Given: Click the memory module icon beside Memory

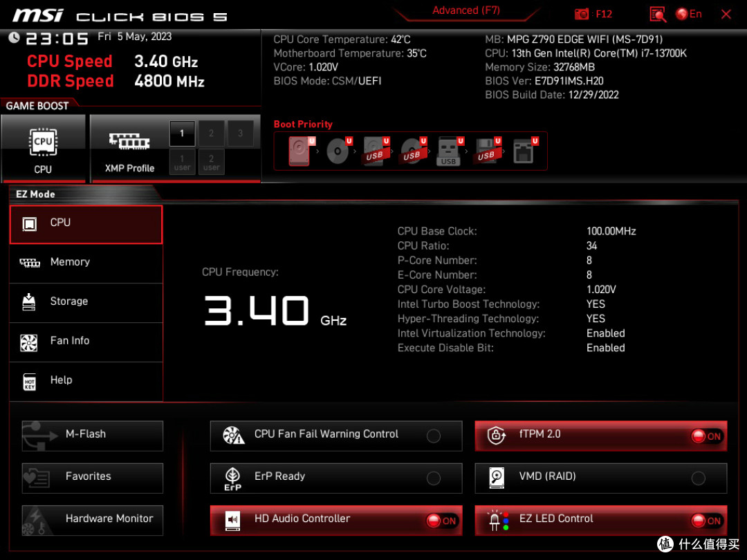Looking at the screenshot, I should 30,263.
